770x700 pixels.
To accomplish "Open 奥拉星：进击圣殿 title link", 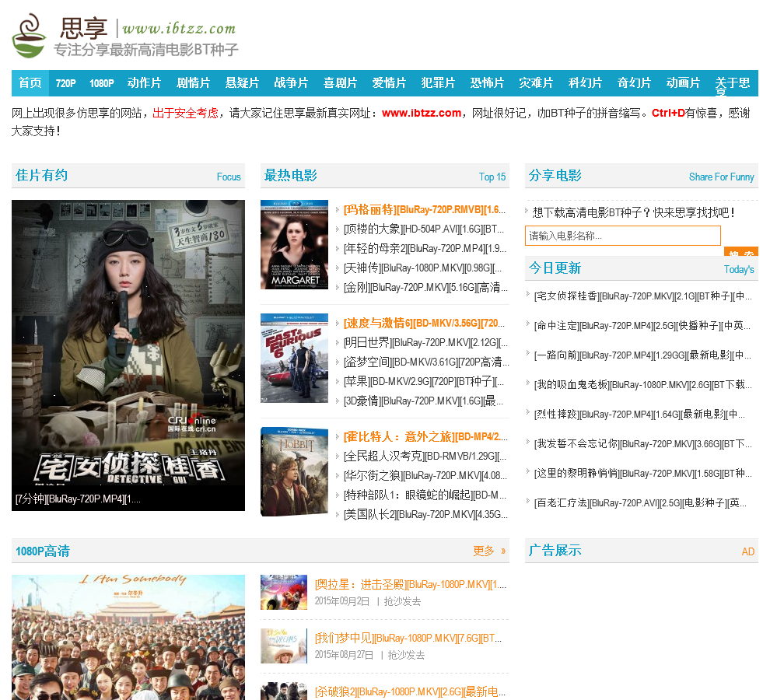I will (411, 585).
